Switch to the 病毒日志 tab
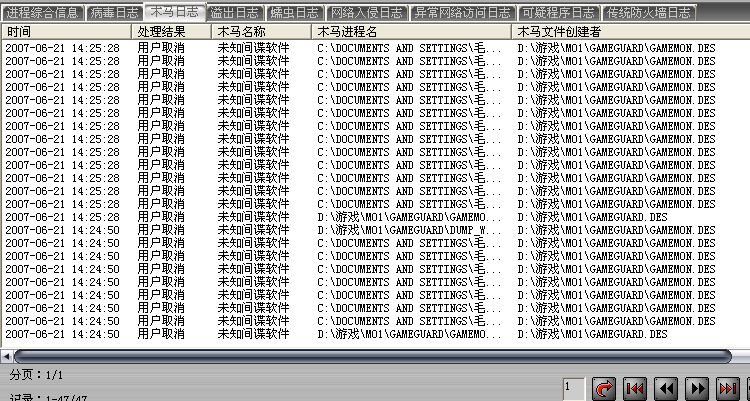Image resolution: width=750 pixels, height=401 pixels. click(114, 12)
